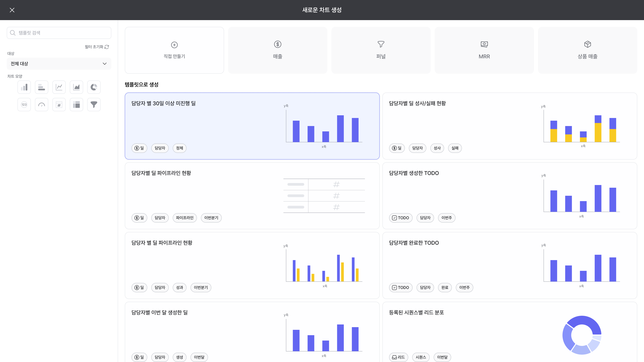Open the 매출 chart category

[278, 50]
